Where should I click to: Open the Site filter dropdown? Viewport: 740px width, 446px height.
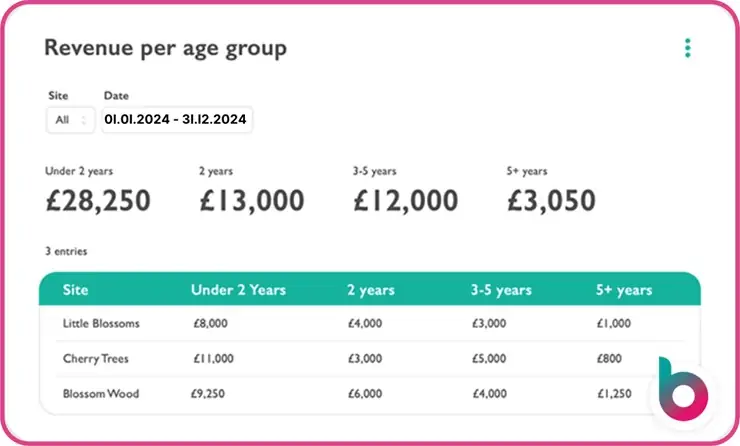(70, 119)
